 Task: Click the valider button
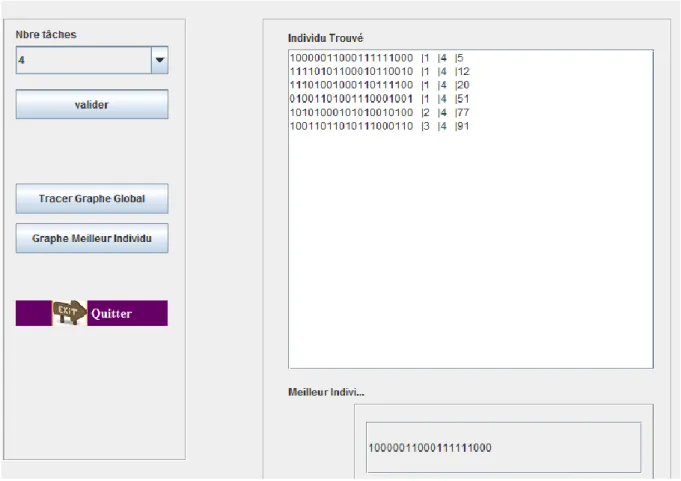92,104
